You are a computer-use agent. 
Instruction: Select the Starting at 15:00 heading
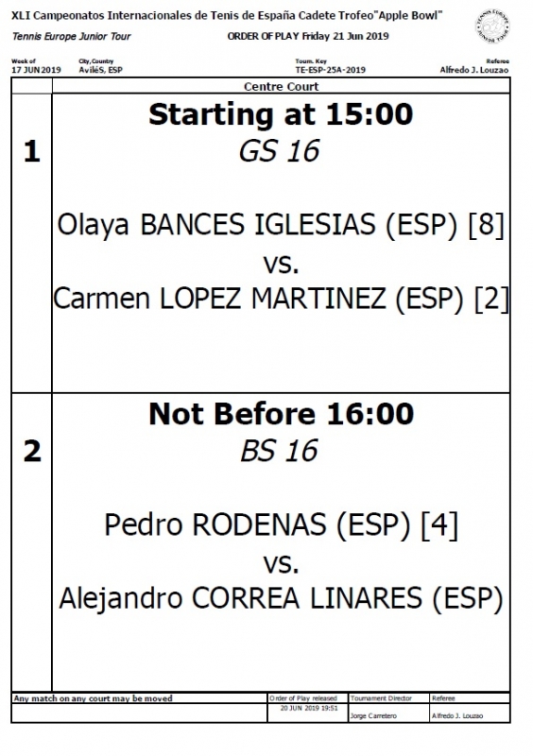pyautogui.click(x=281, y=114)
